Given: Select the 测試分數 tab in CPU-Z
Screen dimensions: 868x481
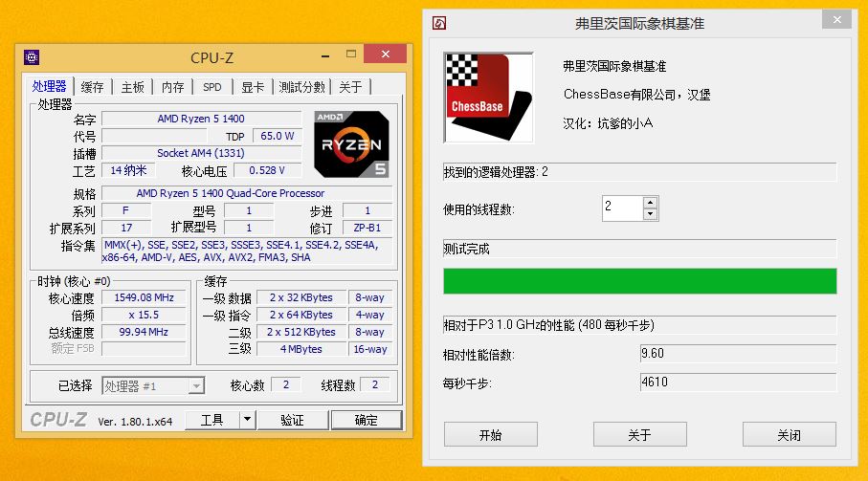Looking at the screenshot, I should (301, 87).
